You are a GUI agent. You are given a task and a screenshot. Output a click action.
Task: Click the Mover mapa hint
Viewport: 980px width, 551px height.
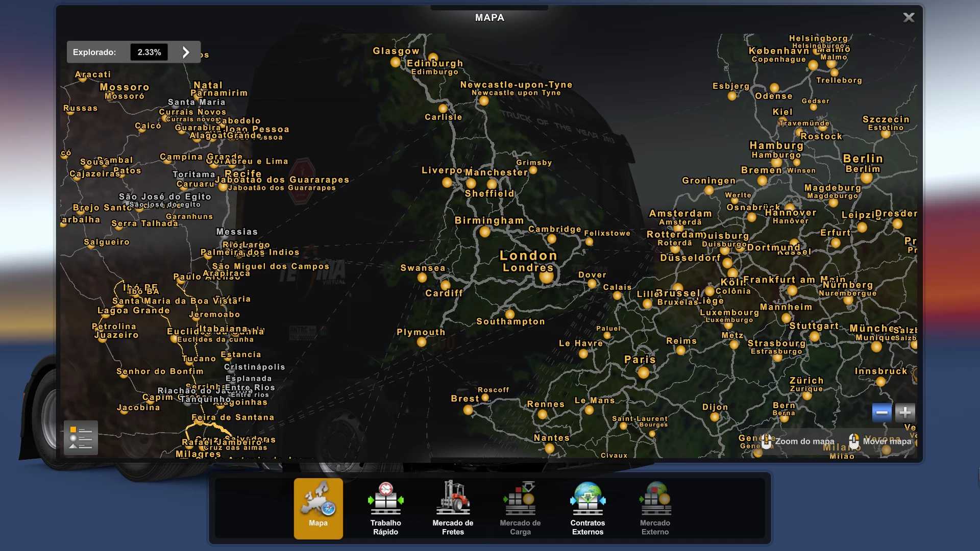click(880, 441)
